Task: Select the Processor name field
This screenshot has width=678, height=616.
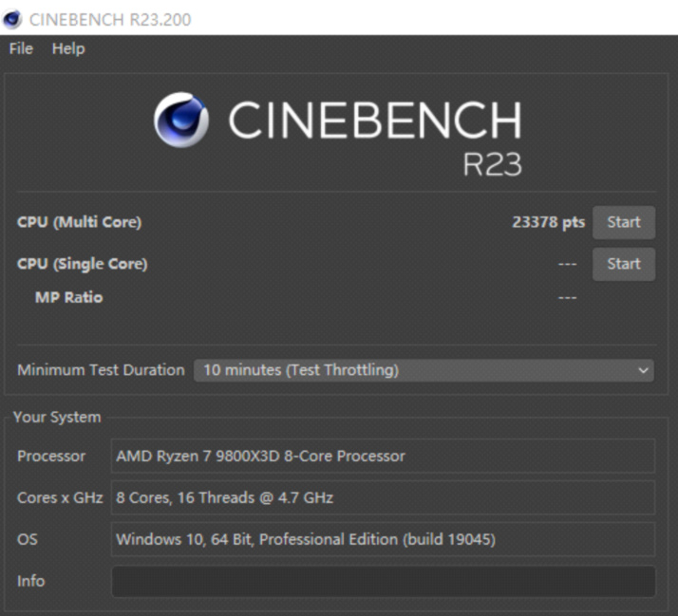Action: click(x=383, y=456)
